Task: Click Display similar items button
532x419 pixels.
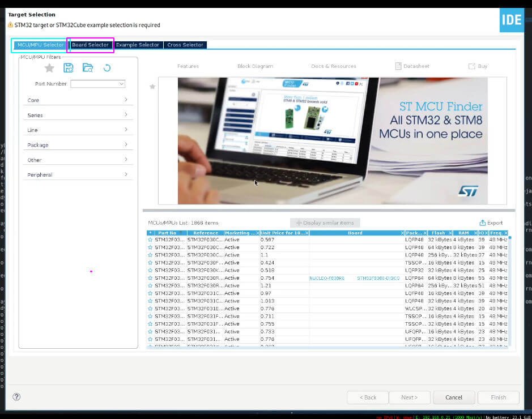Action: (325, 223)
